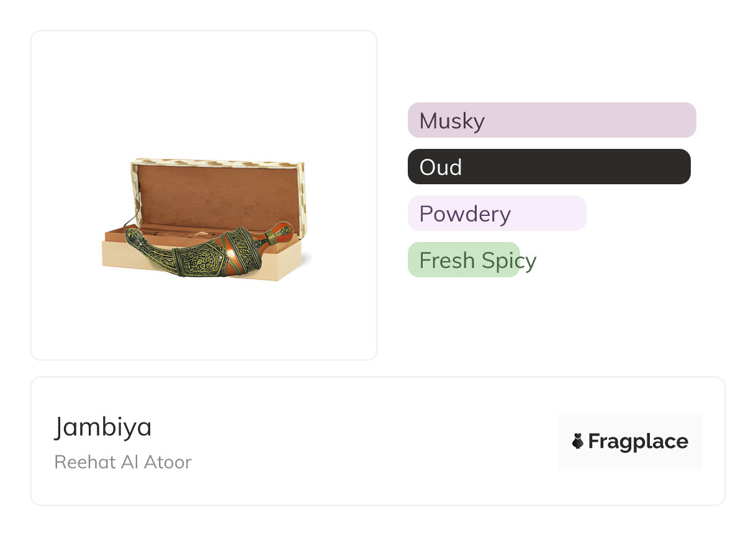The image size is (756, 536).
Task: Click the green Fresh Spicy bar
Action: click(463, 260)
